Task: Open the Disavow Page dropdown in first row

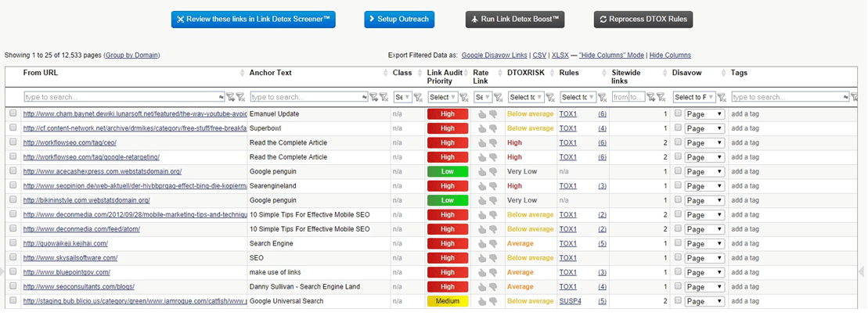Action: point(704,114)
